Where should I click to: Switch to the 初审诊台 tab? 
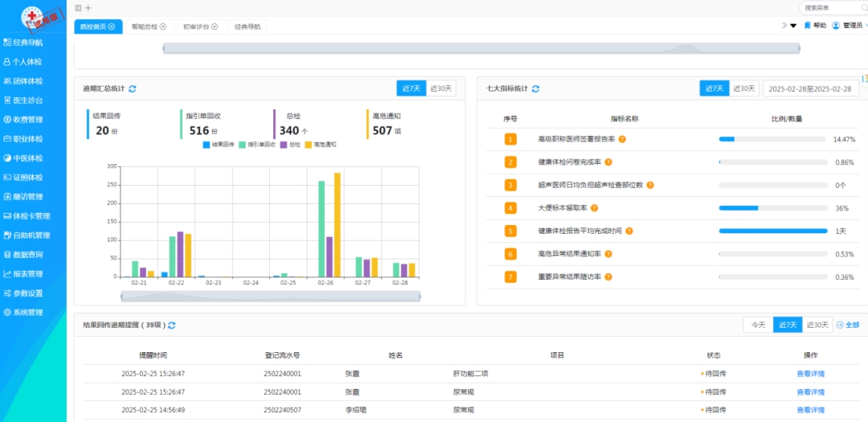pyautogui.click(x=196, y=27)
